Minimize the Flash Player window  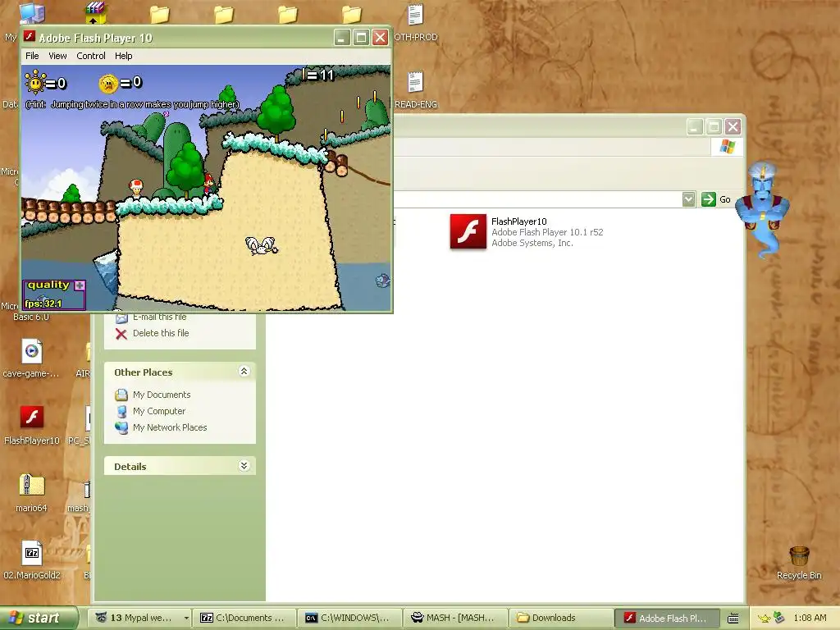pyautogui.click(x=342, y=38)
